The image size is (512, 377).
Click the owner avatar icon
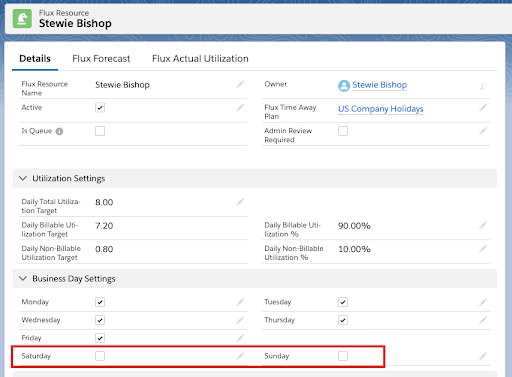tap(344, 86)
